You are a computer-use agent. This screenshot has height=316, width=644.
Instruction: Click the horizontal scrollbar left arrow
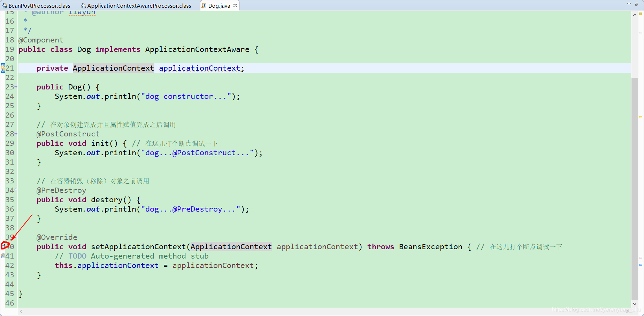tap(21, 311)
